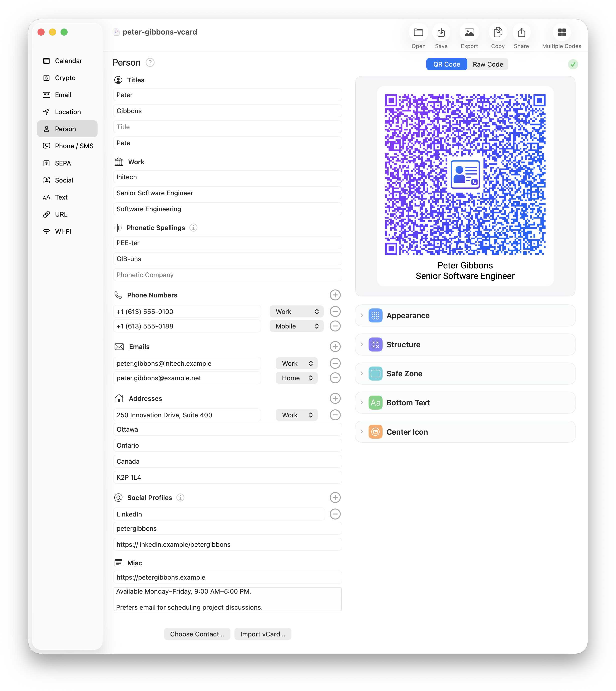Remove the LinkedIn social profile
Image resolution: width=616 pixels, height=691 pixels.
[x=335, y=514]
